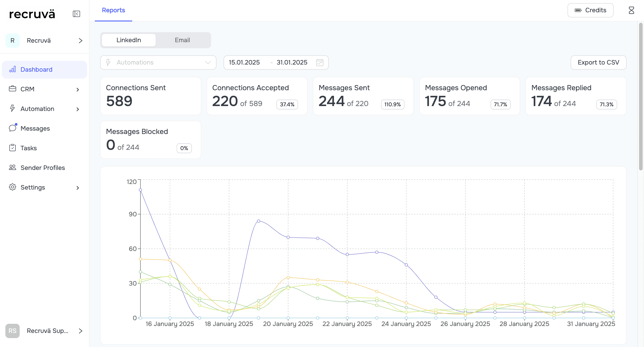Open the Reports tab

point(114,10)
